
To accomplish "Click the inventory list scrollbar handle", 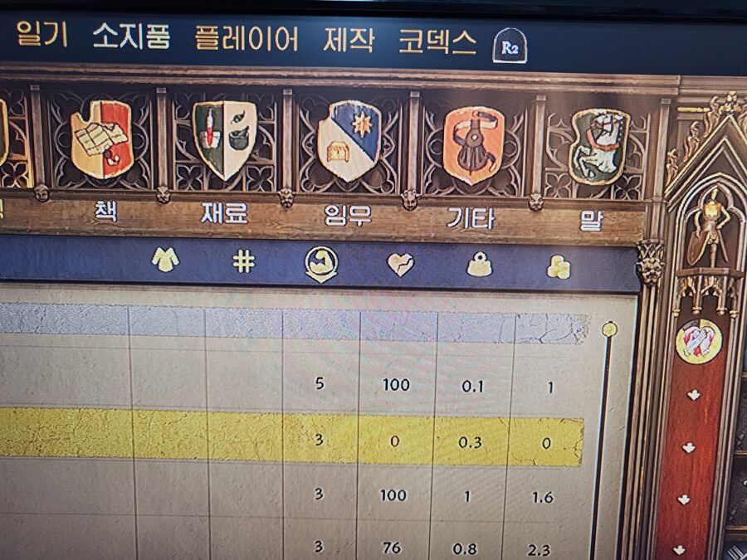I will pos(609,329).
